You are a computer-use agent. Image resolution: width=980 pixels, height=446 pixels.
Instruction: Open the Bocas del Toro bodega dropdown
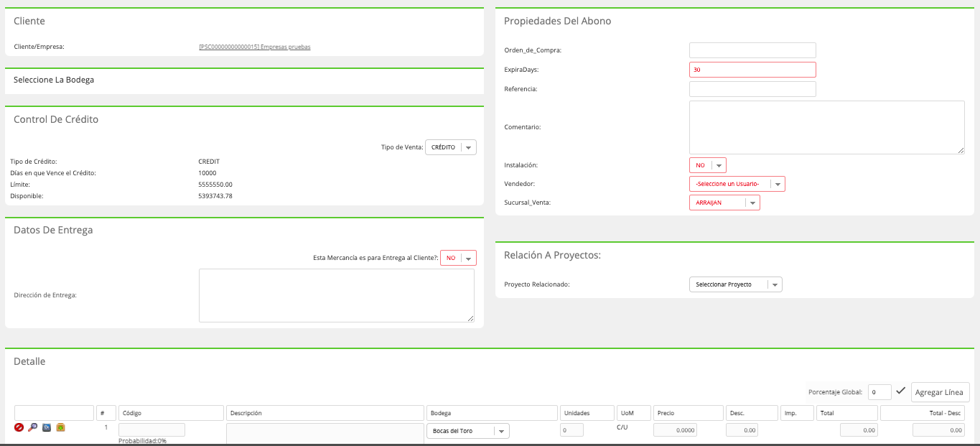click(x=467, y=431)
